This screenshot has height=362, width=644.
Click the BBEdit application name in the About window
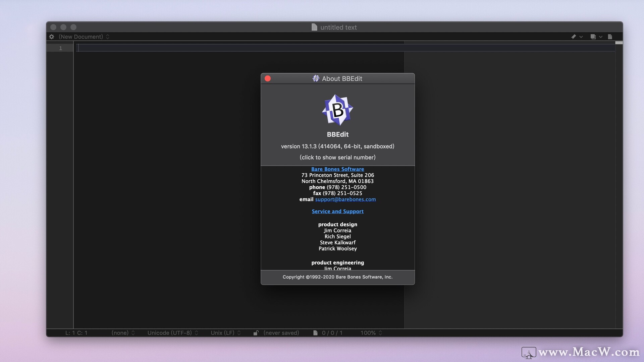point(337,134)
